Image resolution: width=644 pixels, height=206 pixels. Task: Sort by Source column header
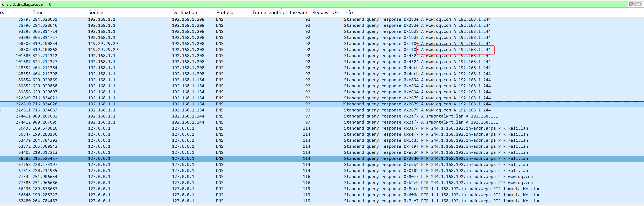click(96, 12)
